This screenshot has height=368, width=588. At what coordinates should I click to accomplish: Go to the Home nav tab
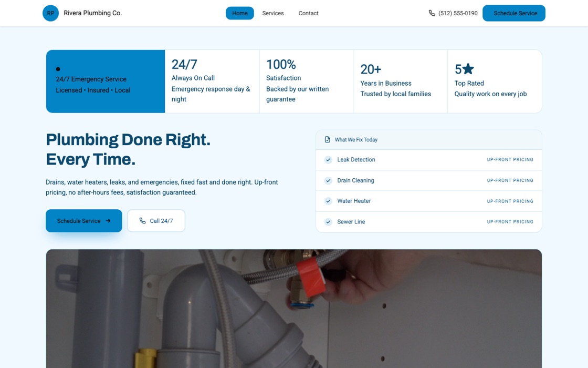pos(239,13)
